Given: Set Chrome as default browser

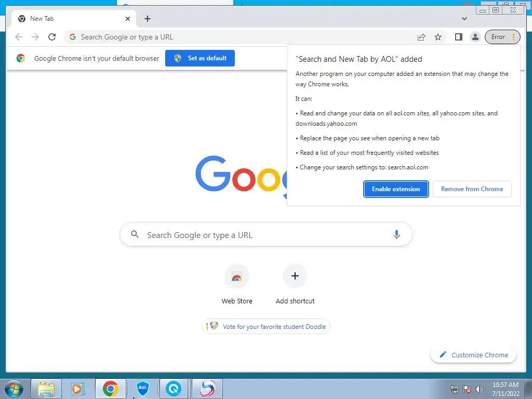Looking at the screenshot, I should coord(200,58).
